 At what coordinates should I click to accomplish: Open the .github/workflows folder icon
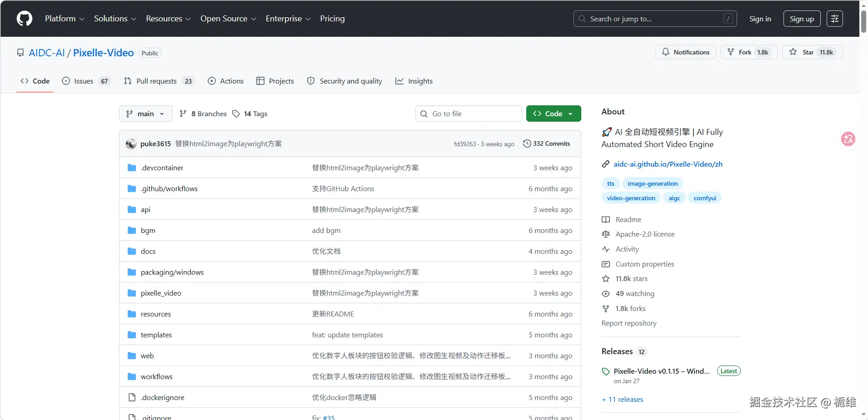[x=132, y=188]
